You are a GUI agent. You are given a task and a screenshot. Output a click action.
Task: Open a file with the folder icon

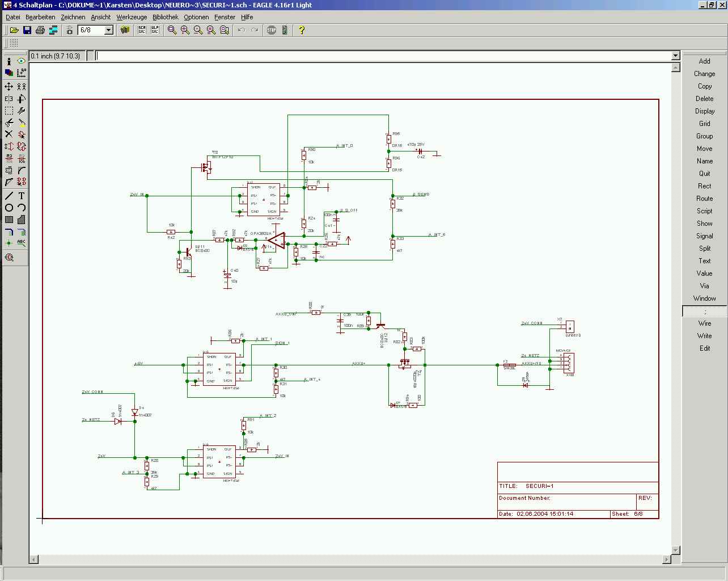pyautogui.click(x=14, y=30)
